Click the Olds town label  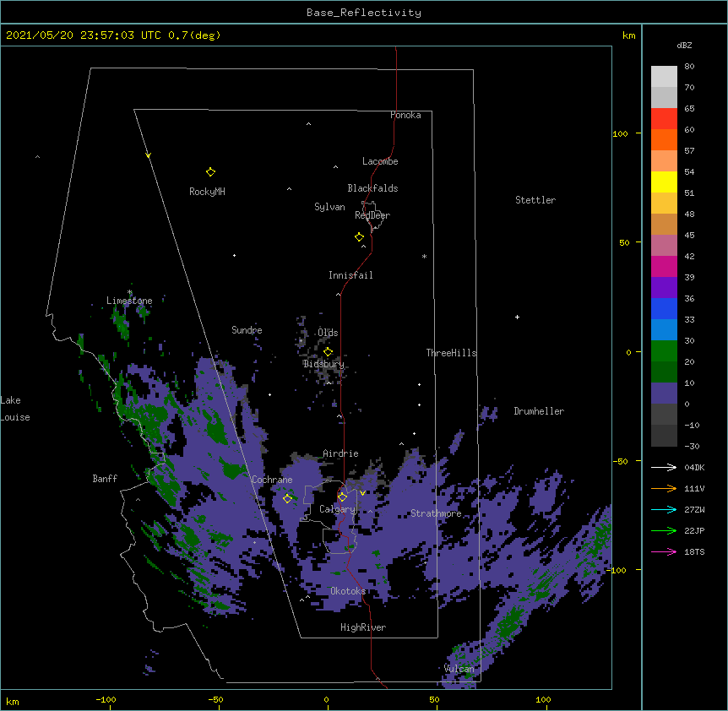(x=328, y=333)
